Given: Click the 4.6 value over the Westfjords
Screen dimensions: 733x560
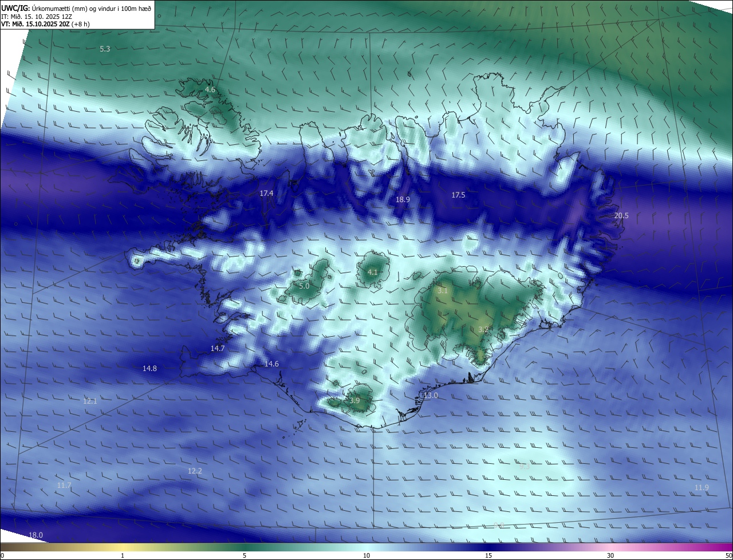Looking at the screenshot, I should point(210,90).
